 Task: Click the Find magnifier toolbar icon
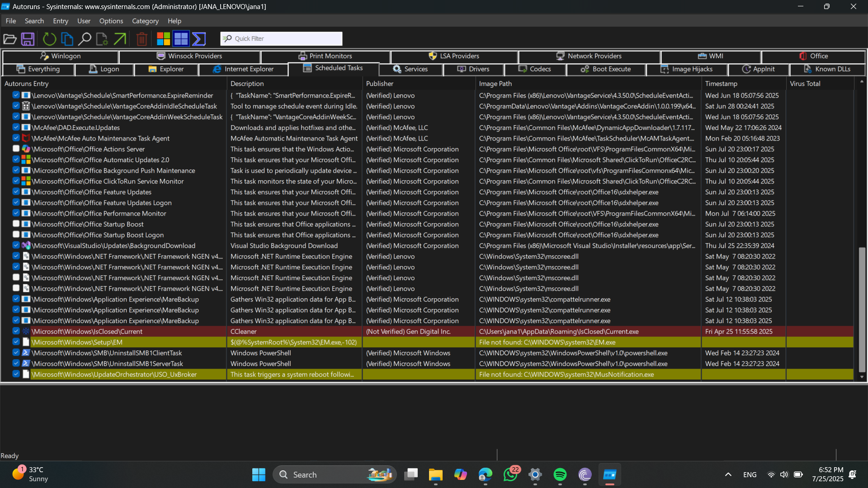pos(85,39)
